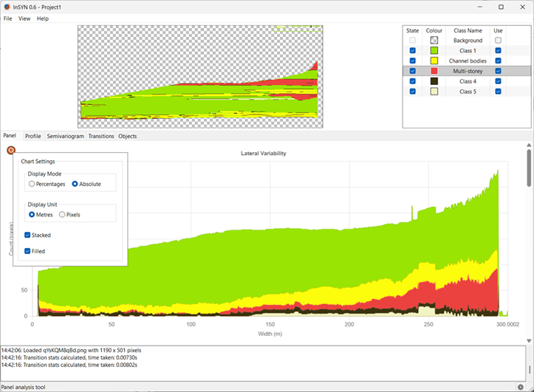Viewport: 534px width, 392px height.
Task: Toggle the Use checkbox for Background
Action: [x=498, y=41]
